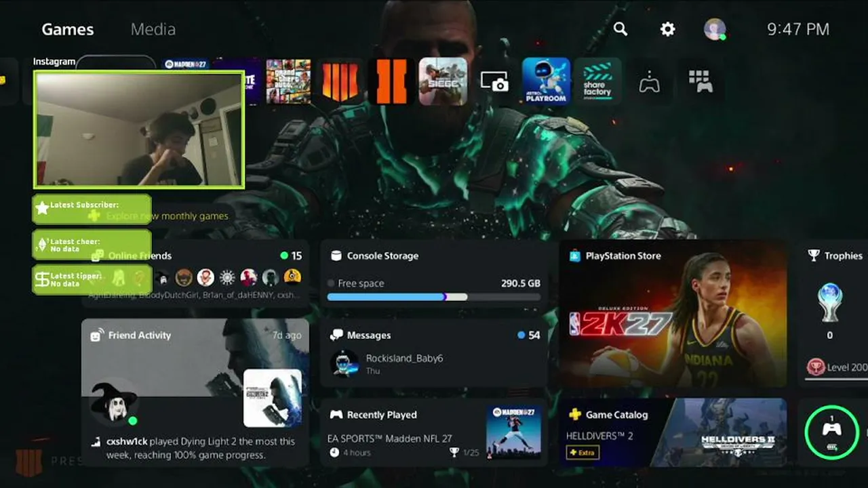The height and width of the screenshot is (488, 868).
Task: Click the PlayStation Store bag icon
Action: [575, 256]
